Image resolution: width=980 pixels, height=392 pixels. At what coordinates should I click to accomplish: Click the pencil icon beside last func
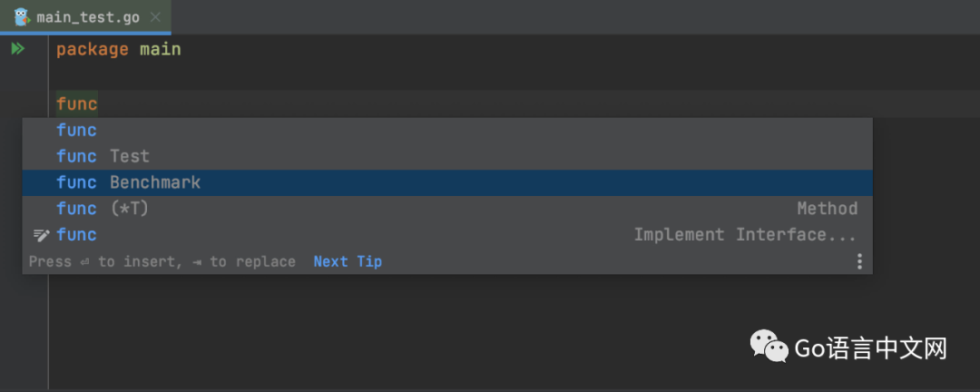pos(41,235)
